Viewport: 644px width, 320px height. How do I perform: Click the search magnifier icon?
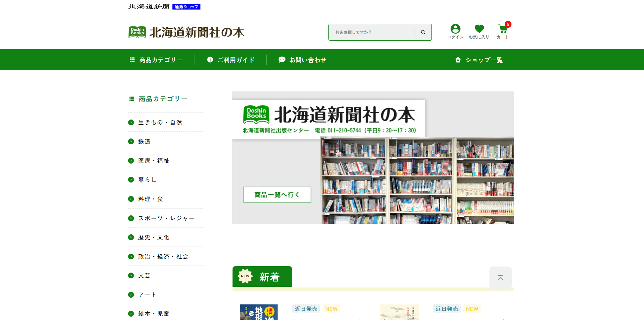(x=423, y=32)
